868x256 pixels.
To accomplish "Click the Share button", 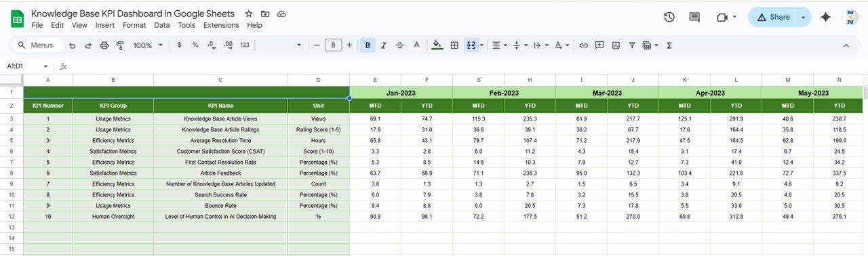I will click(x=772, y=17).
